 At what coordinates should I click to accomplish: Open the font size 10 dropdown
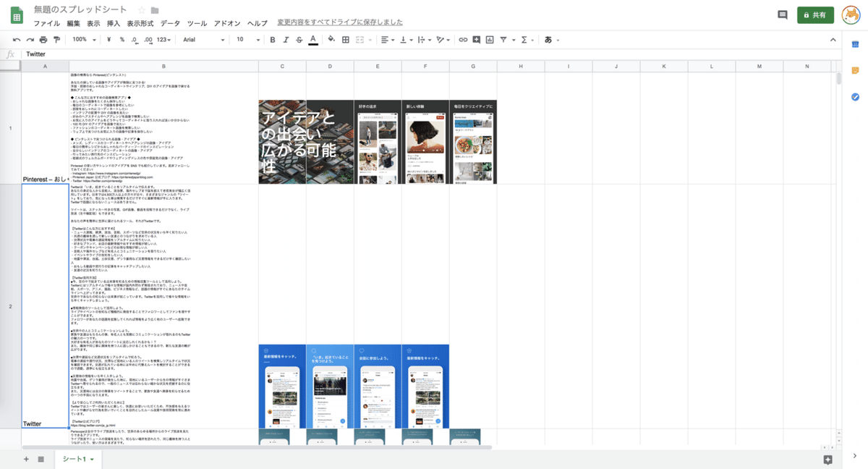point(247,39)
